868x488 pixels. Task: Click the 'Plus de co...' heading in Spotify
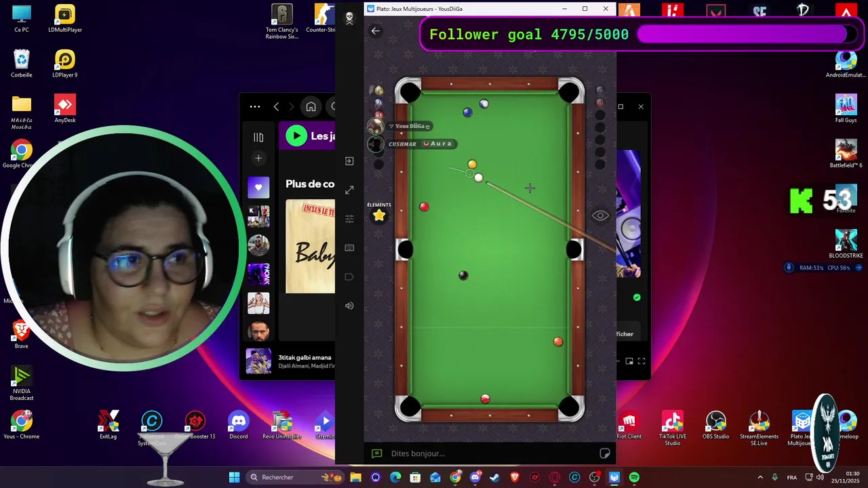pyautogui.click(x=310, y=184)
